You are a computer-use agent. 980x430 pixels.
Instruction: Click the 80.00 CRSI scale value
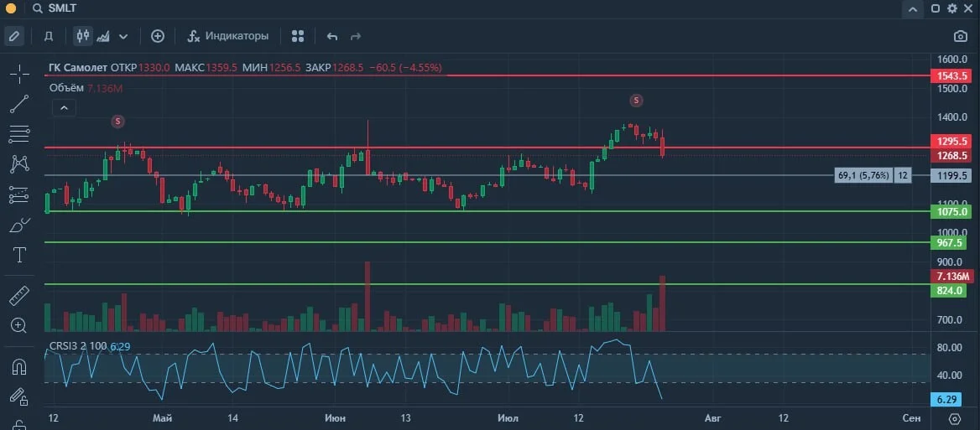point(951,347)
